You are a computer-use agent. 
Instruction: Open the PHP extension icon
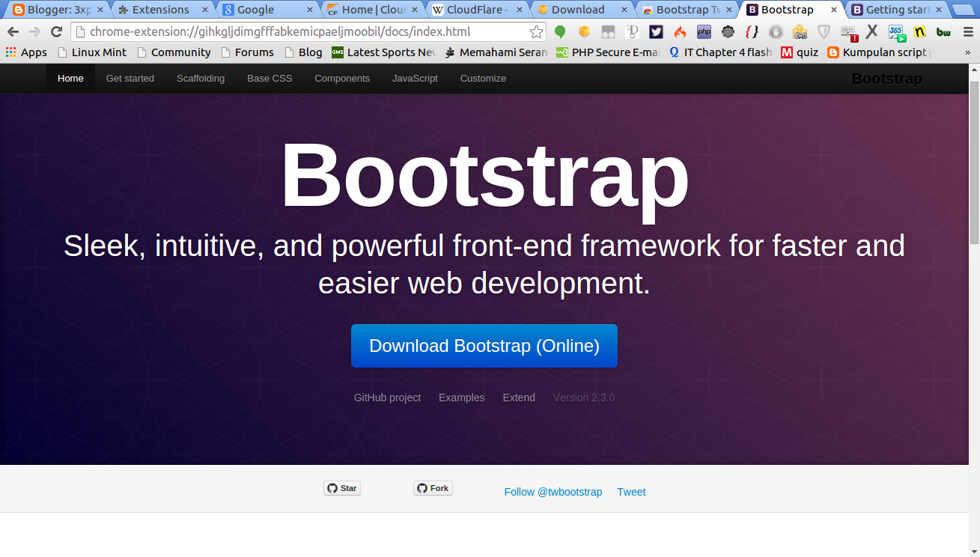(x=704, y=32)
